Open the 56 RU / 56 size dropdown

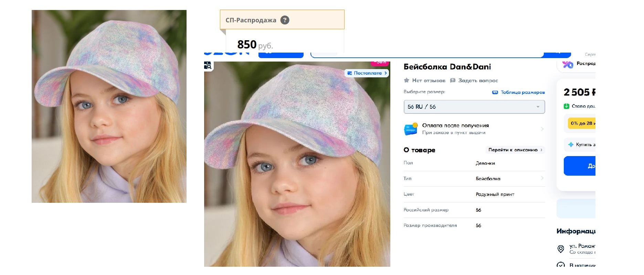point(474,107)
